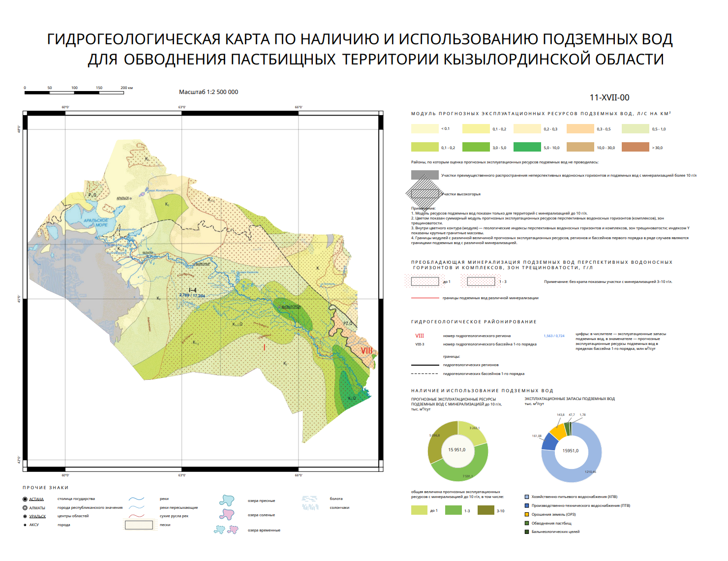Pick the '5,0 - 10,0' green swatch
The width and height of the screenshot is (728, 561).
coord(527,147)
